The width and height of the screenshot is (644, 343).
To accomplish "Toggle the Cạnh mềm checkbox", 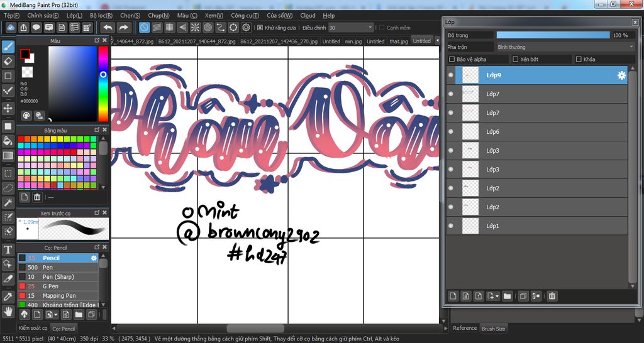I will (382, 28).
